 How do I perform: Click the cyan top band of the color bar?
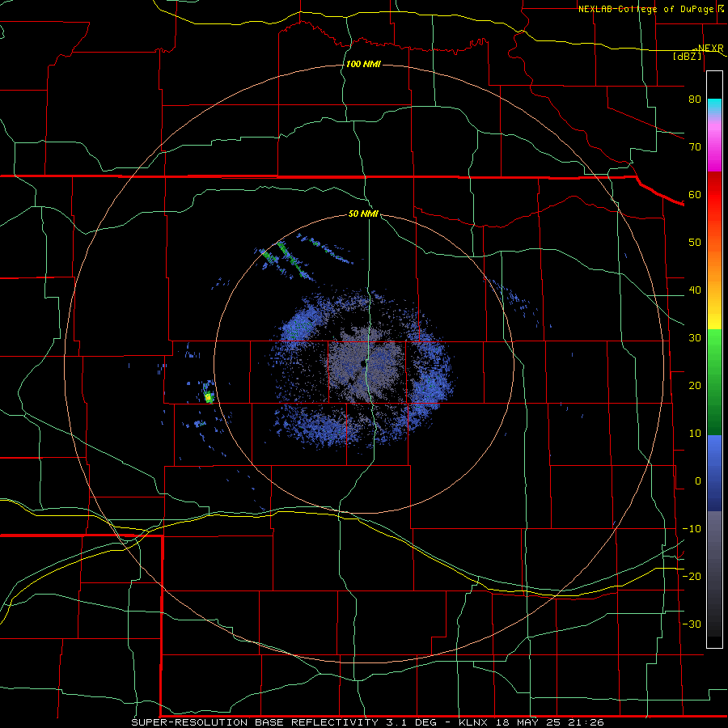714,107
